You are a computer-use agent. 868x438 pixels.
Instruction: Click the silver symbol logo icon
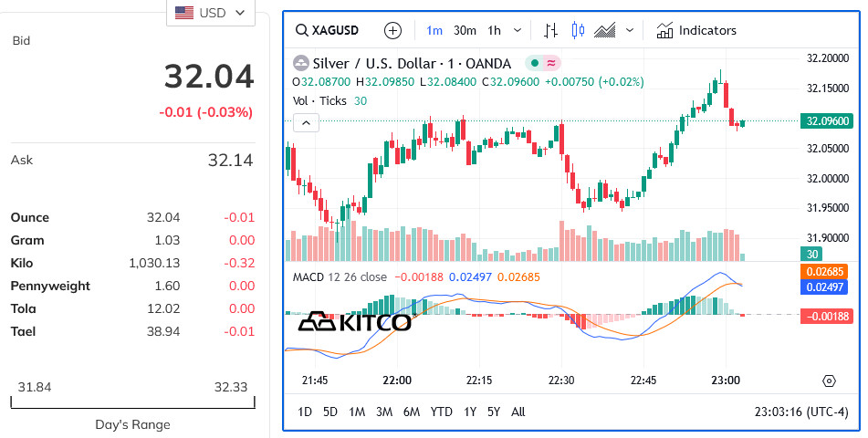coord(300,63)
